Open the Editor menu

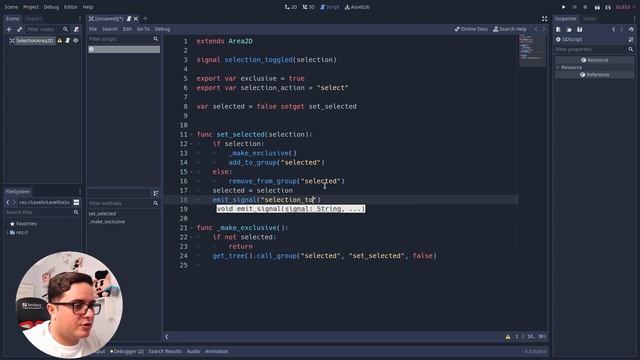(x=71, y=7)
